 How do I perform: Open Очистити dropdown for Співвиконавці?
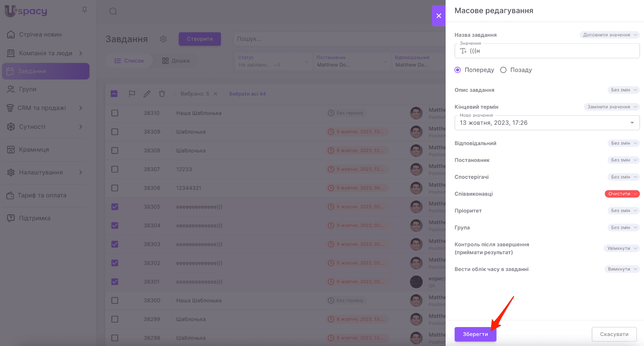click(622, 194)
